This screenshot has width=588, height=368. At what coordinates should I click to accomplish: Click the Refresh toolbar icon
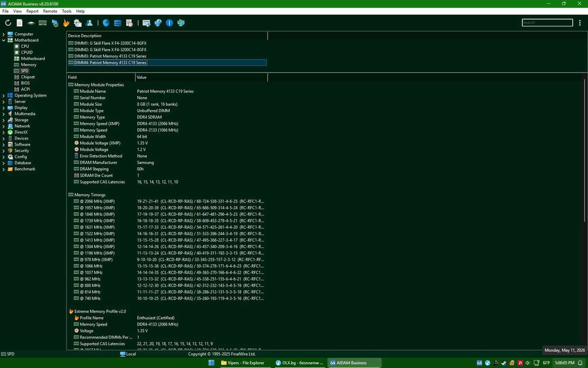click(8, 23)
